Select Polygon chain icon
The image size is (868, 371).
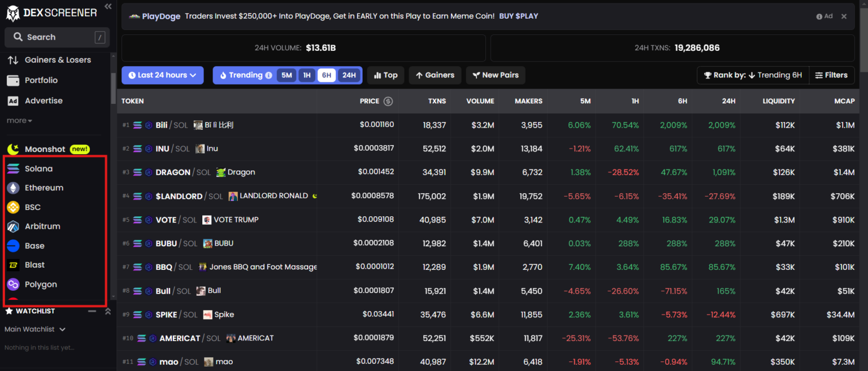point(13,284)
